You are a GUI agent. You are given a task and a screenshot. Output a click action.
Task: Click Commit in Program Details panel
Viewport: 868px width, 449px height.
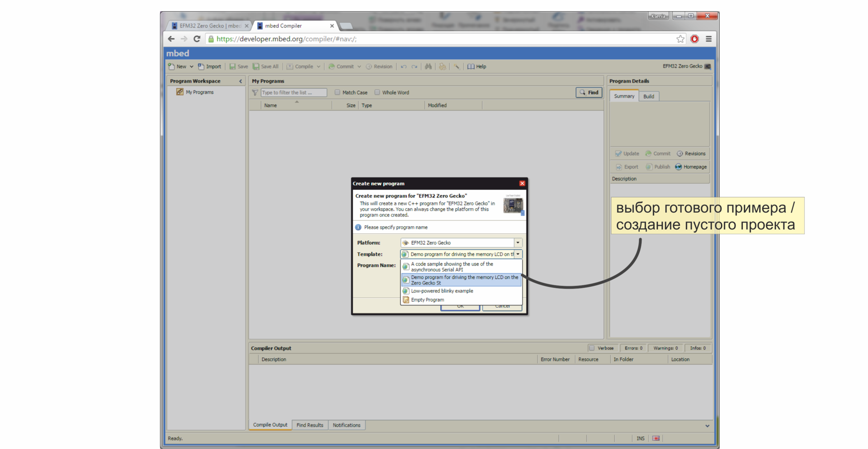pyautogui.click(x=658, y=154)
